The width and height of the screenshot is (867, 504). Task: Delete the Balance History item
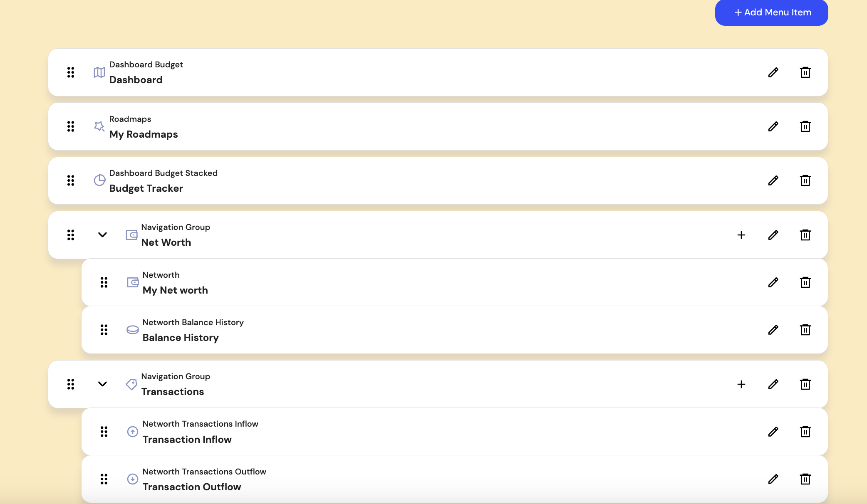tap(805, 329)
